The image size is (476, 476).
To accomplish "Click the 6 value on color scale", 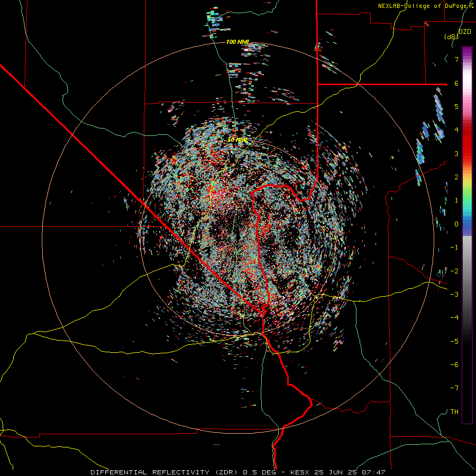I will tap(456, 83).
